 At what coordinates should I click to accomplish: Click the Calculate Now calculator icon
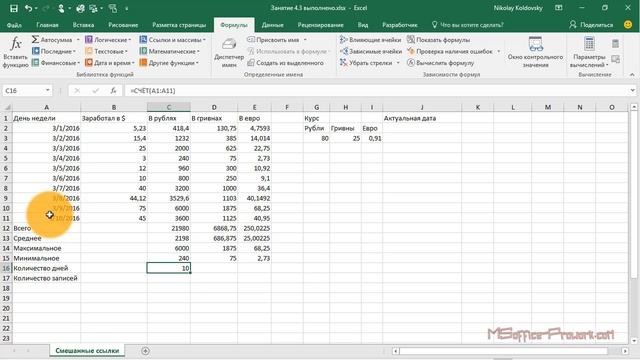[x=616, y=44]
